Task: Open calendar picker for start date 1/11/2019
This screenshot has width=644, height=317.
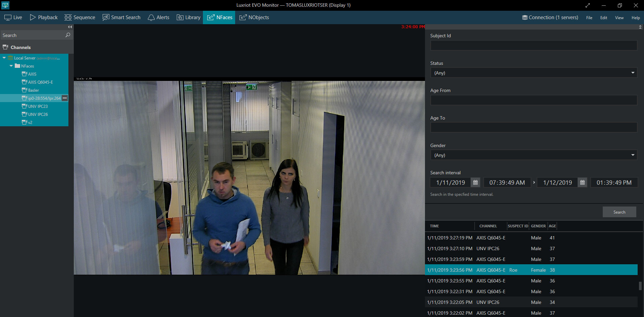Action: (x=475, y=183)
